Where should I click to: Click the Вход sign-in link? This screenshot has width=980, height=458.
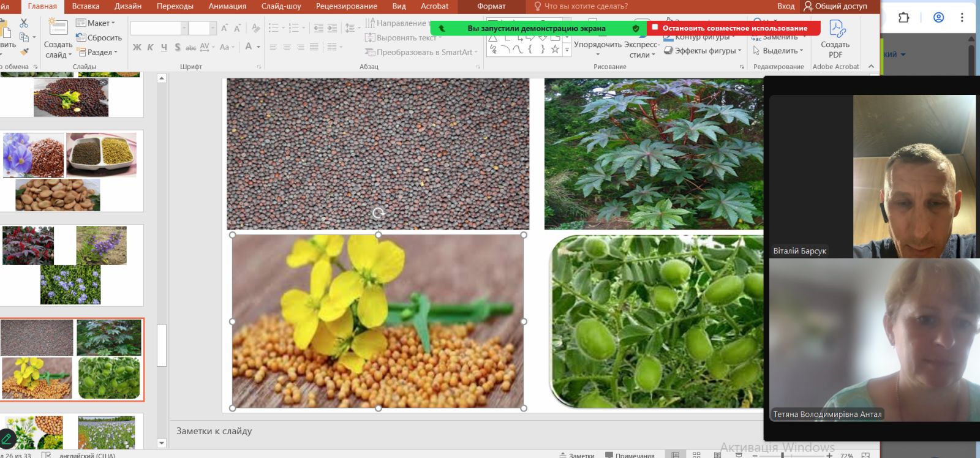pos(786,6)
